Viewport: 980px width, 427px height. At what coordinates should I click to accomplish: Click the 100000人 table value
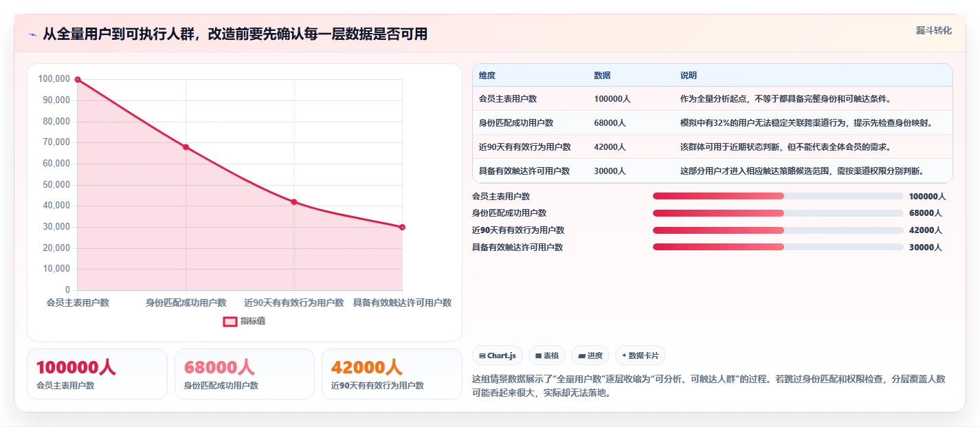tap(612, 99)
